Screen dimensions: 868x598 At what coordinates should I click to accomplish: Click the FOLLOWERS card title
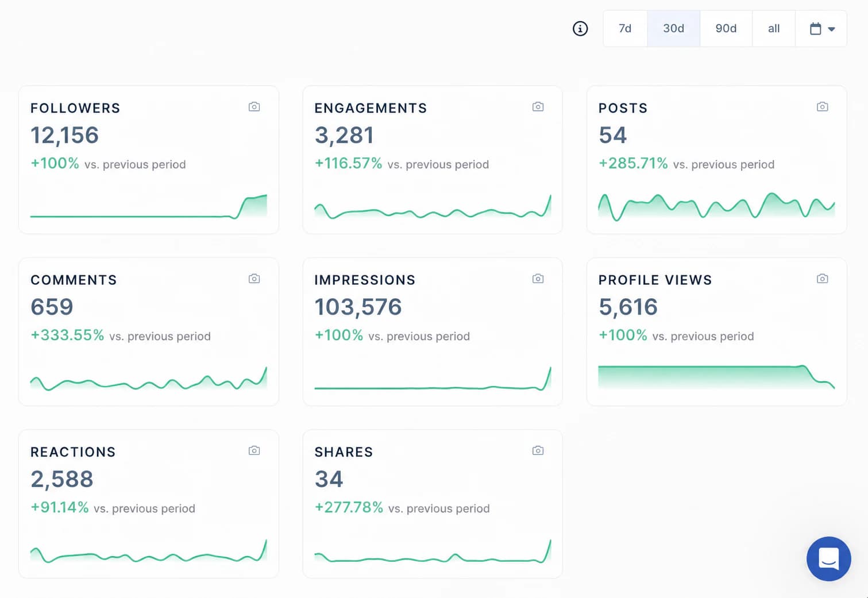coord(75,108)
